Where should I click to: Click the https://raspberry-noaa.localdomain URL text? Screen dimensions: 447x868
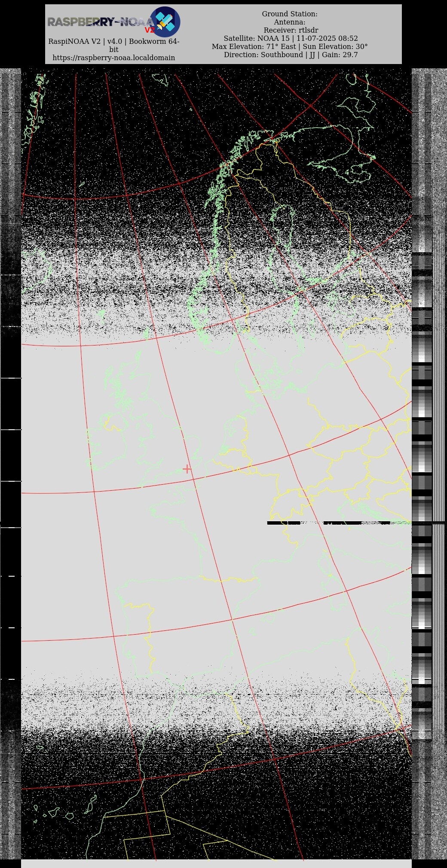point(114,58)
